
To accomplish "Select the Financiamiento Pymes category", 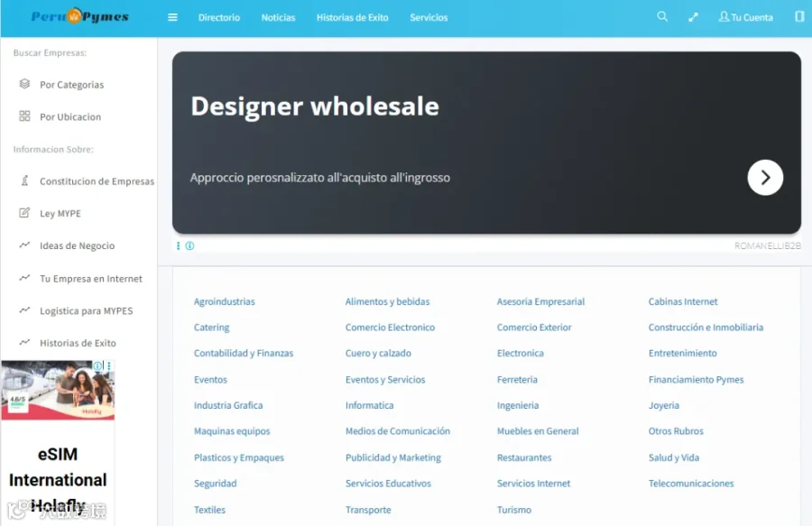I will coord(696,380).
